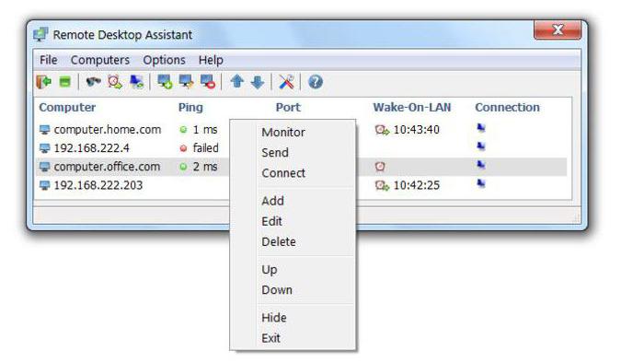644x362 pixels.
Task: Click the connection icon in 192.168.222.4 row
Action: click(481, 146)
